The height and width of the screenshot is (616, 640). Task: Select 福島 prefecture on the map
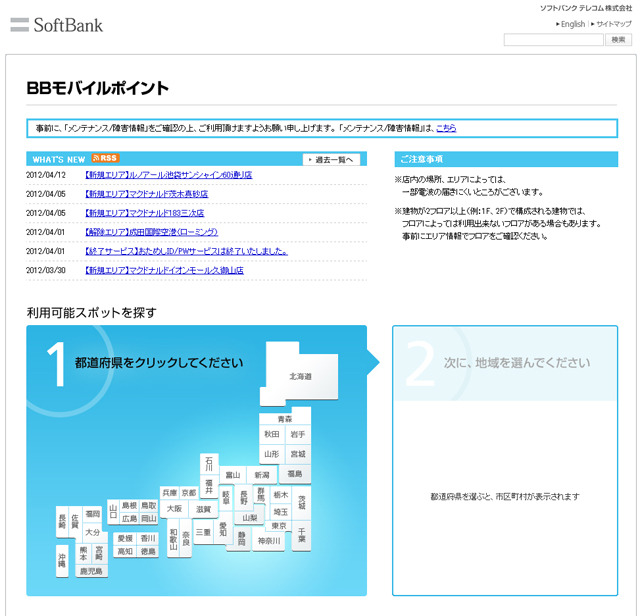tap(295, 474)
